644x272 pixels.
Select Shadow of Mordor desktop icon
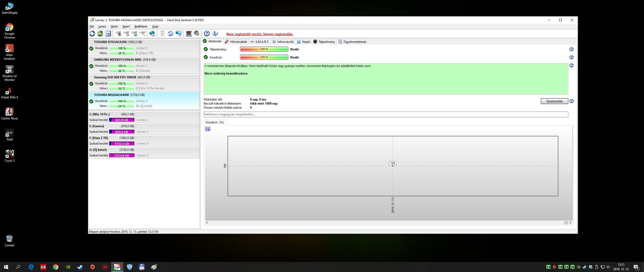9,73
